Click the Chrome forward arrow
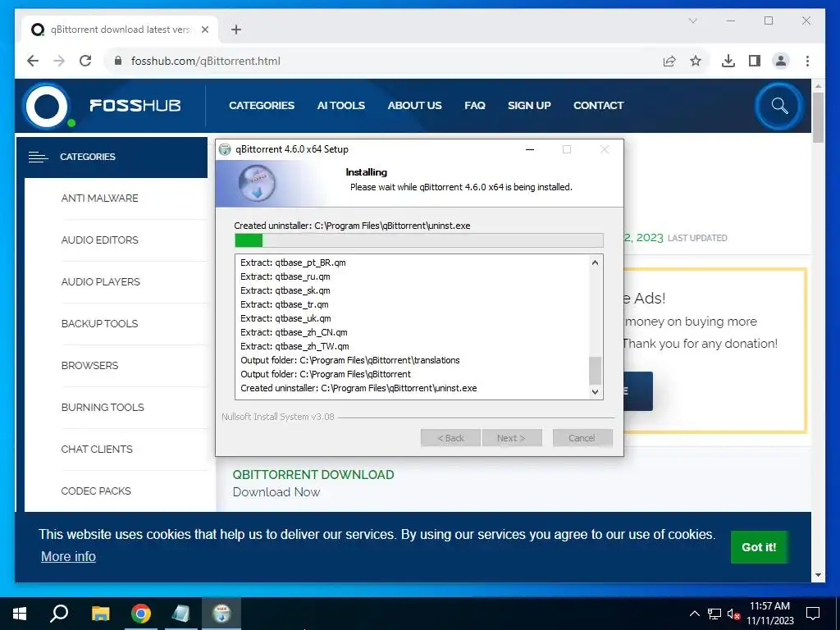Viewport: 840px width, 630px height. click(x=59, y=61)
